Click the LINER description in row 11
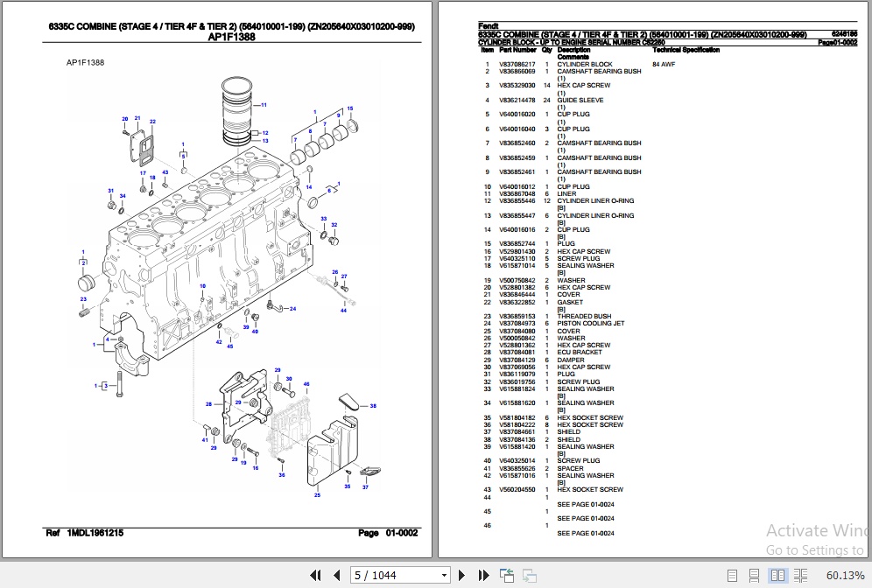The image size is (872, 588). (x=566, y=194)
